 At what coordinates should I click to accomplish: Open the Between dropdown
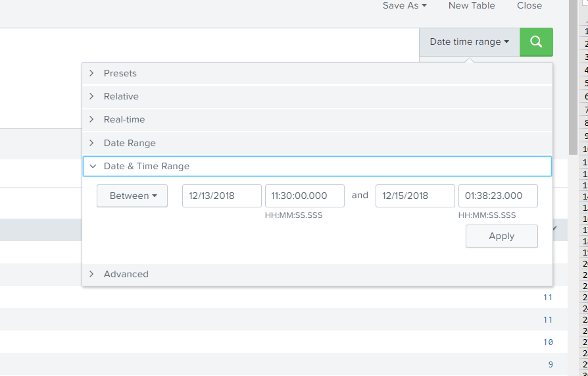tap(132, 196)
